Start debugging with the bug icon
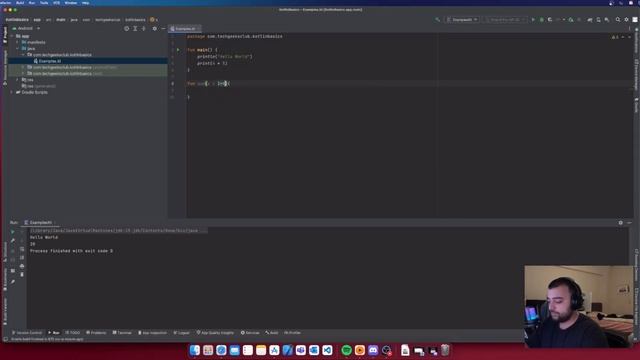640x360 pixels. pyautogui.click(x=542, y=20)
